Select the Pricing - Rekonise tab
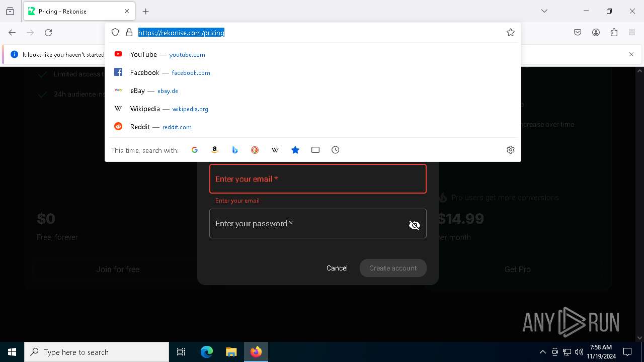This screenshot has height=362, width=644. tap(79, 11)
